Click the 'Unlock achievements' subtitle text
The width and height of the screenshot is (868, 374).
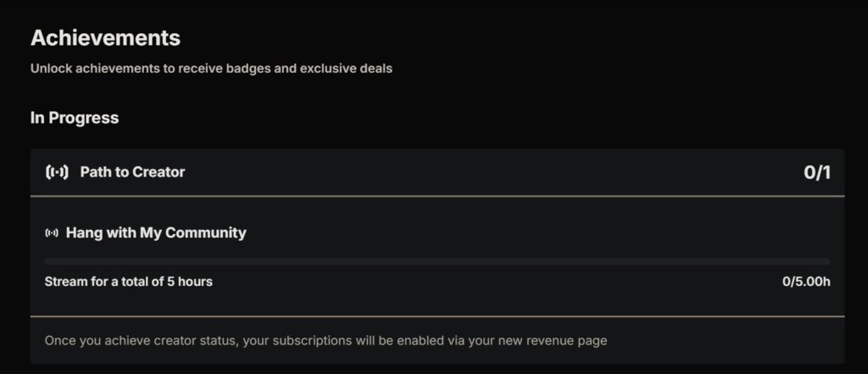pyautogui.click(x=211, y=69)
